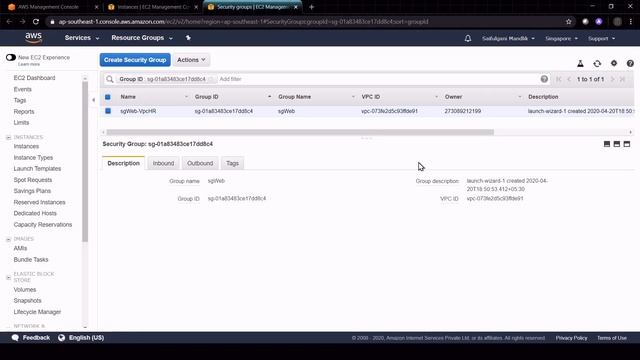This screenshot has width=640, height=360.
Task: Go to first page of results
Action: pyautogui.click(x=558, y=79)
